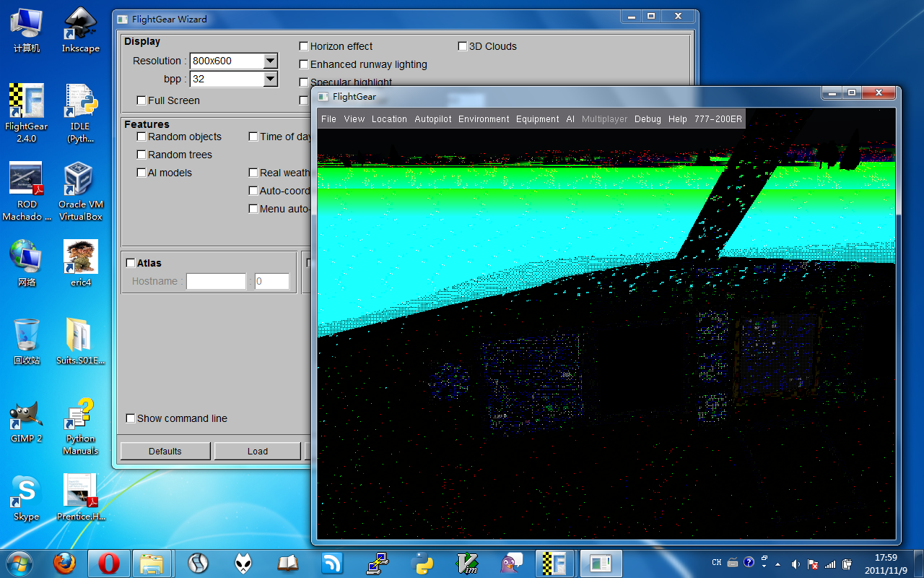Image resolution: width=924 pixels, height=578 pixels.
Task: Open the foobar2000 alien-head taskbar icon
Action: coord(243,563)
